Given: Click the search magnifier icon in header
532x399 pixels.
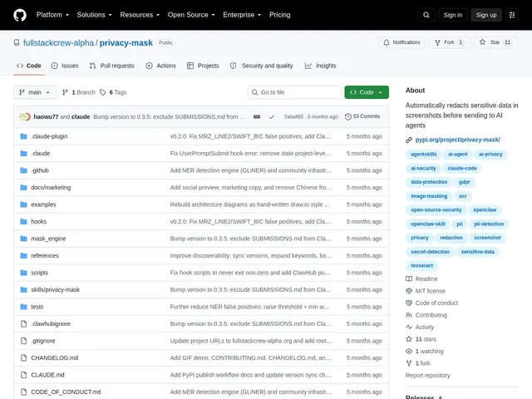Looking at the screenshot, I should tap(426, 15).
